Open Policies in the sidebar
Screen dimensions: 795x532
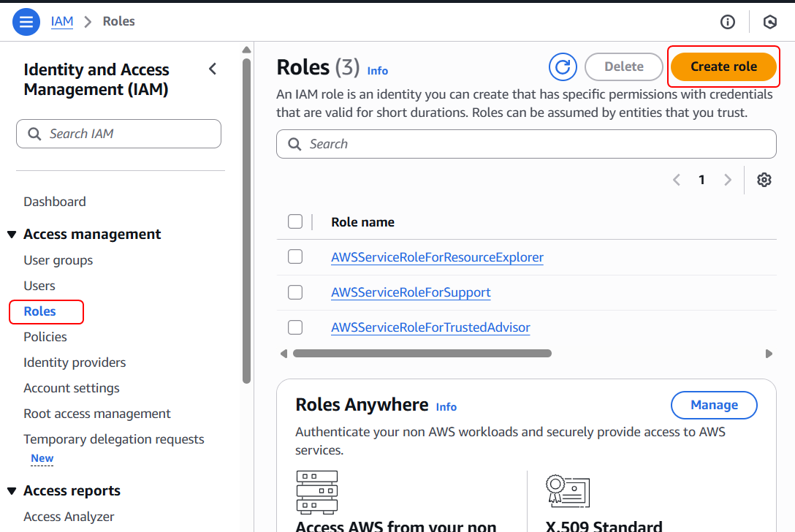[45, 337]
